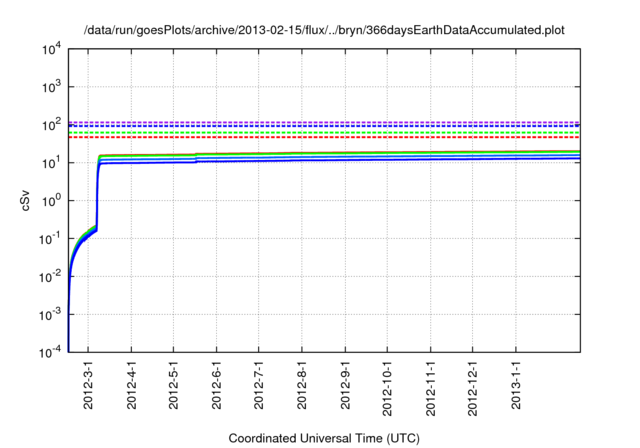Click the 10^-3 y-axis tick label
The image size is (640, 448).
pyautogui.click(x=50, y=315)
